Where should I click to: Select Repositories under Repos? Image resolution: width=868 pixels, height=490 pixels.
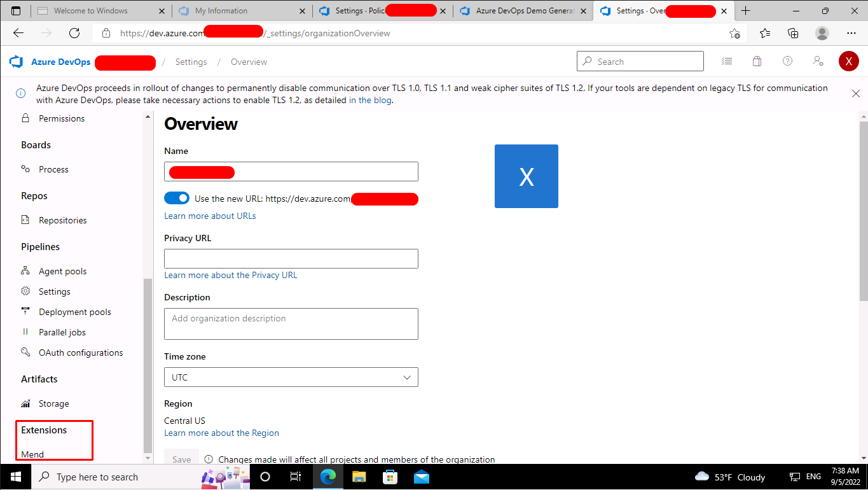[x=63, y=220]
